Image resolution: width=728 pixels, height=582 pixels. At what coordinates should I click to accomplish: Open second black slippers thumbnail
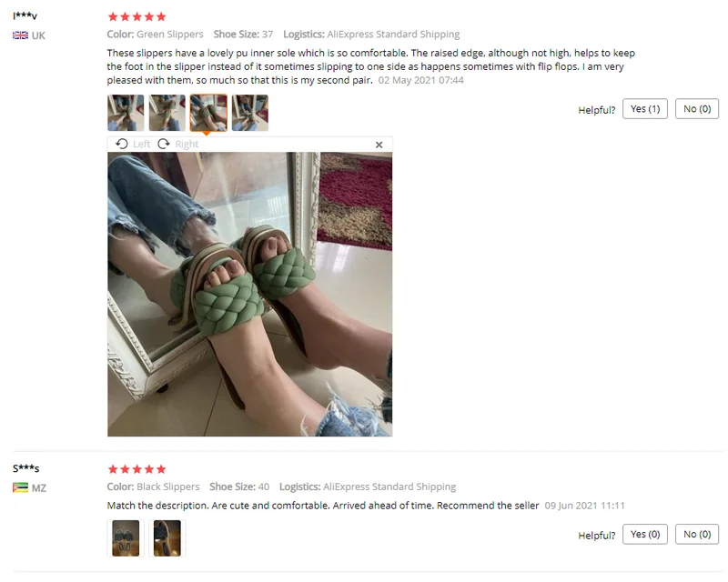(x=167, y=538)
